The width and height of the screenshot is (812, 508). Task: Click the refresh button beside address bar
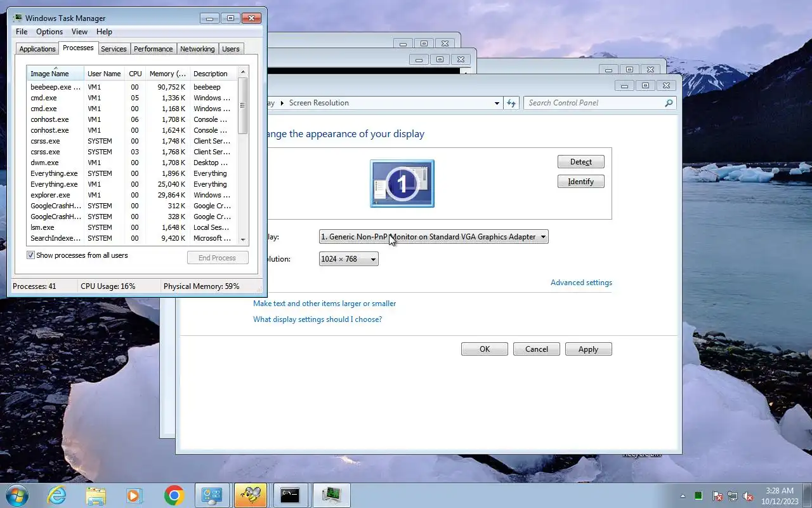[511, 103]
